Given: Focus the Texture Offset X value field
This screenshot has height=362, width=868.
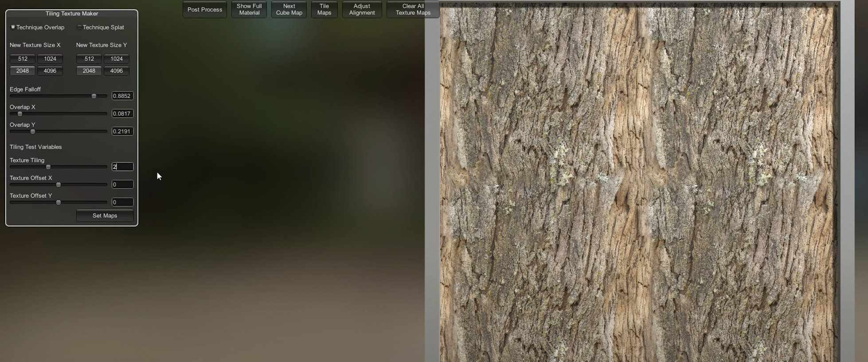Looking at the screenshot, I should click(122, 184).
